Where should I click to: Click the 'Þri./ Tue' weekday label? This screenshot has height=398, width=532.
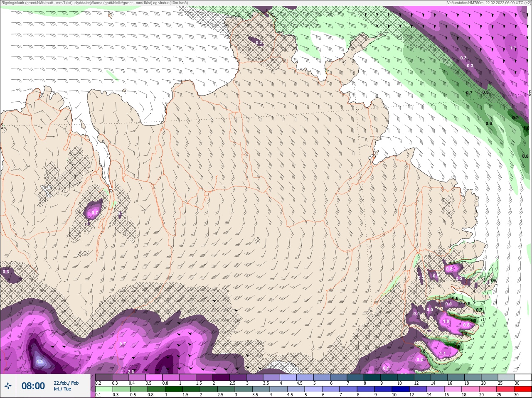[62, 389]
